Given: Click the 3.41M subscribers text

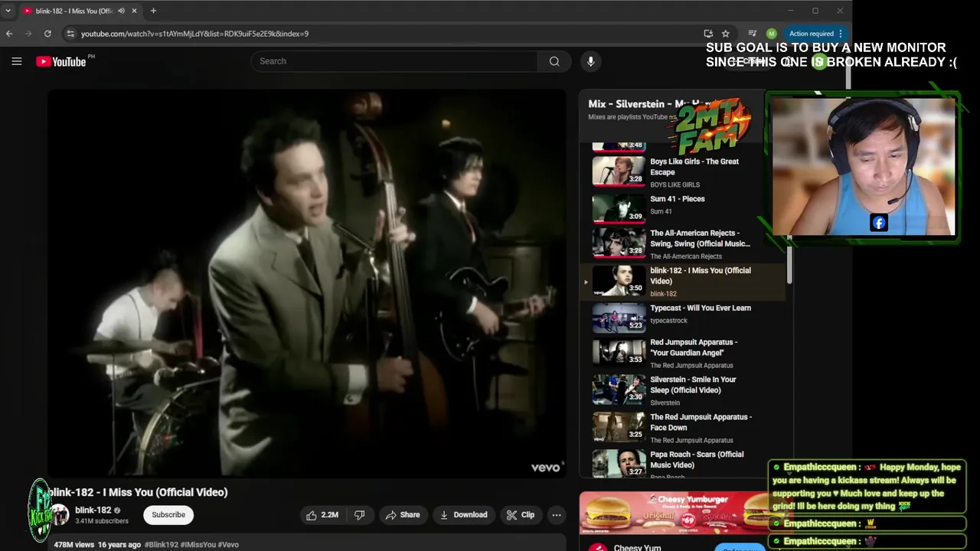Looking at the screenshot, I should point(102,521).
